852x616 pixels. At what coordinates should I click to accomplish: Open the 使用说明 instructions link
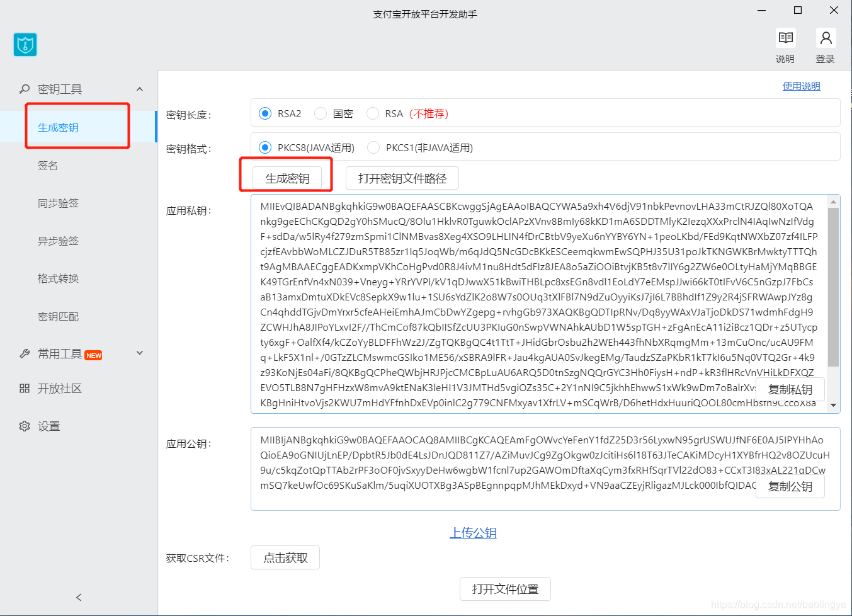(801, 85)
